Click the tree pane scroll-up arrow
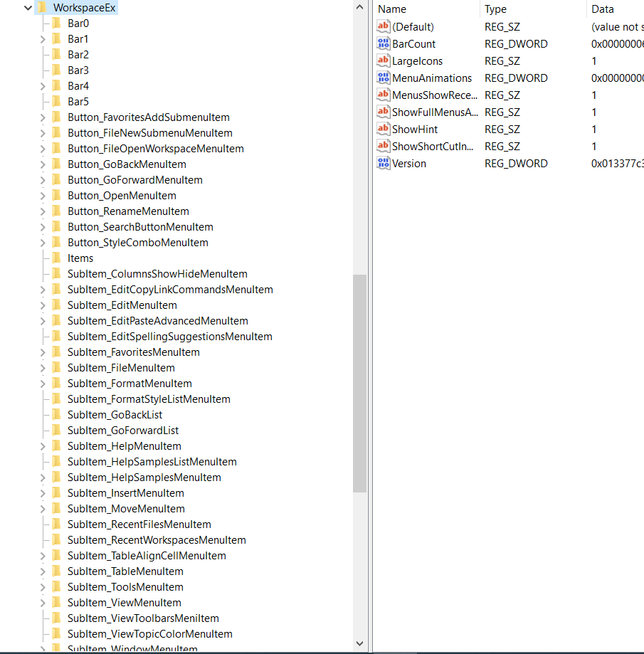Viewport: 644px width, 654px height. click(360, 7)
